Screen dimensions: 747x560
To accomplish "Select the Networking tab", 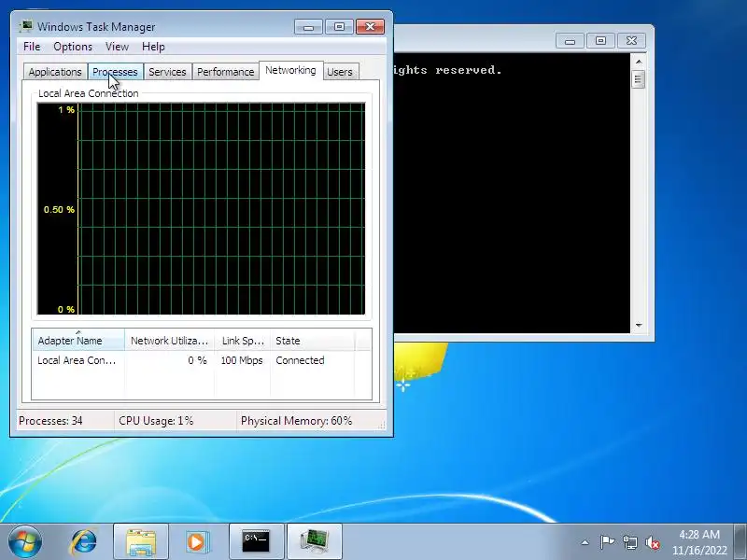I will coord(290,71).
